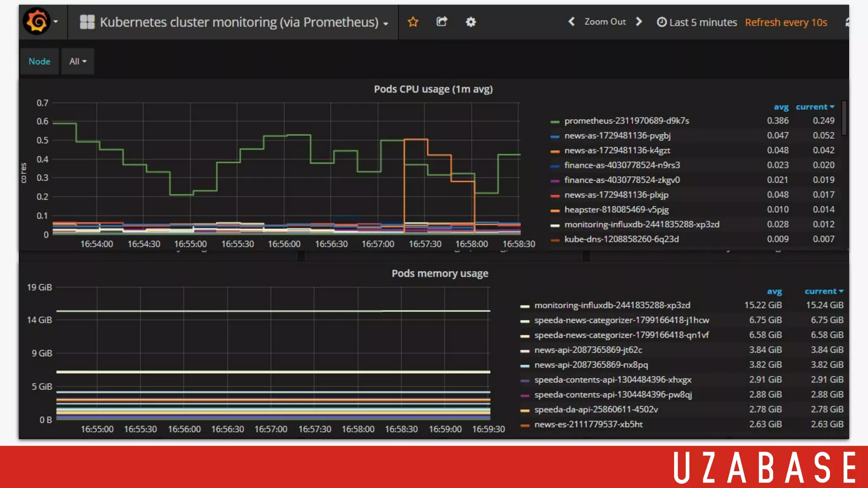Click the dashboard grid icon beside title

[x=87, y=22]
